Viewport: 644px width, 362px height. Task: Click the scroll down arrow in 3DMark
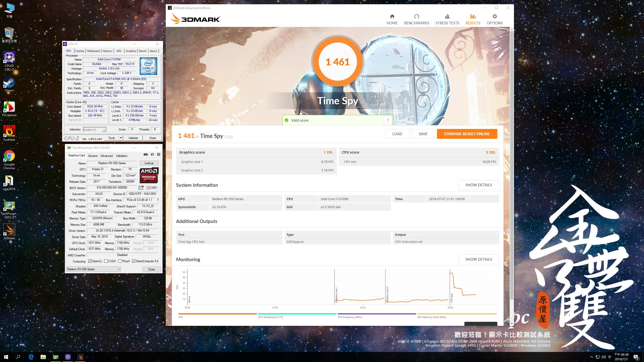point(511,324)
